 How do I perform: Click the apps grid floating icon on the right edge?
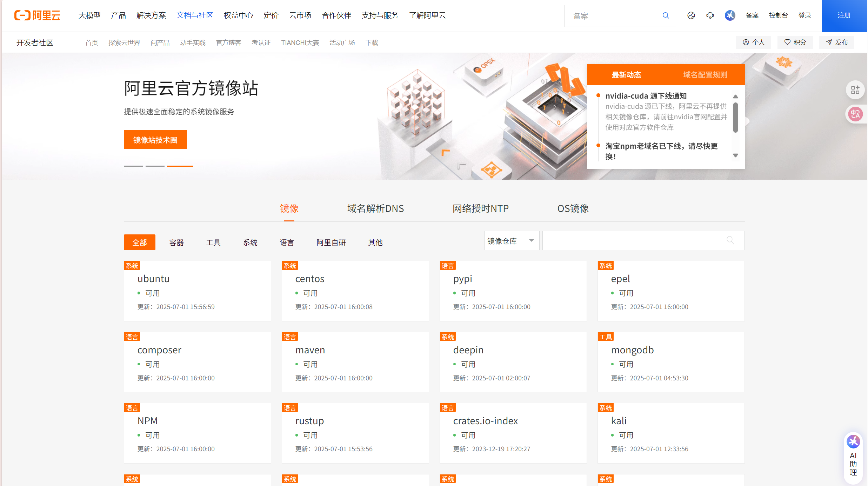[855, 90]
